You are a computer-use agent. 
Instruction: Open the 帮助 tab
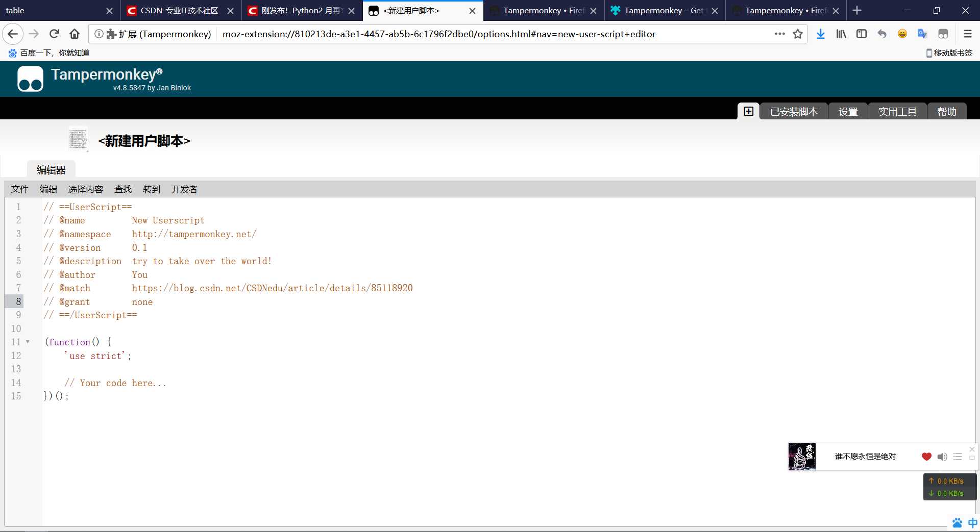tap(947, 112)
